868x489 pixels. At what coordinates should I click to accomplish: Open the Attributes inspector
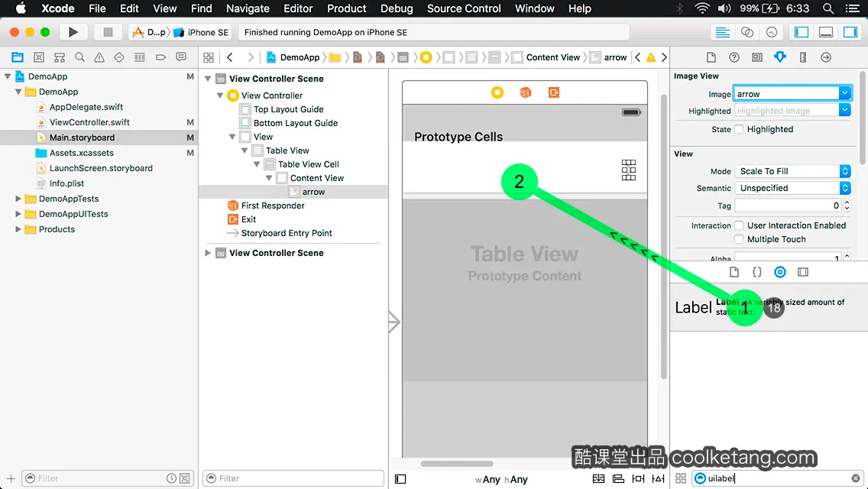(x=780, y=57)
